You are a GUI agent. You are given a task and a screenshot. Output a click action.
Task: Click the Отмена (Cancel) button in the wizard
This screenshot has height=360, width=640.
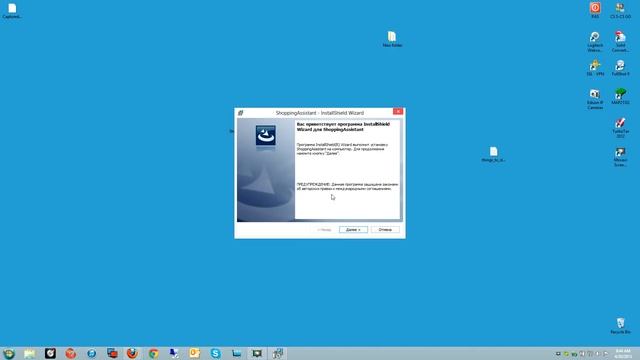[x=385, y=230]
